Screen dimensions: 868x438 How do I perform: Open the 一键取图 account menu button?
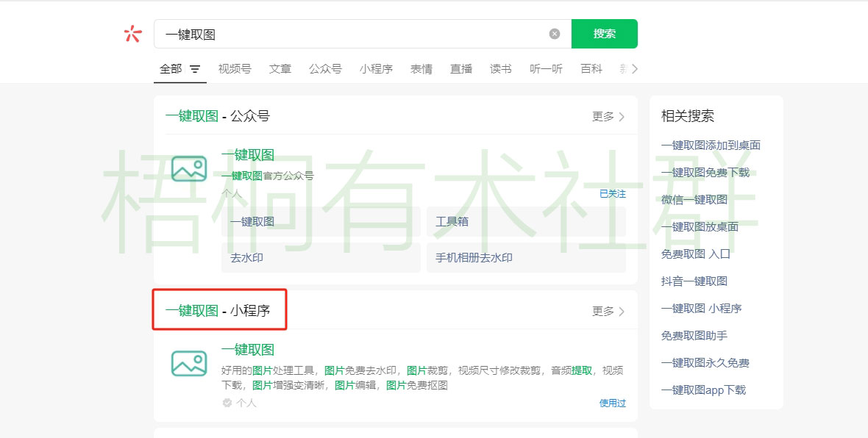[321, 222]
